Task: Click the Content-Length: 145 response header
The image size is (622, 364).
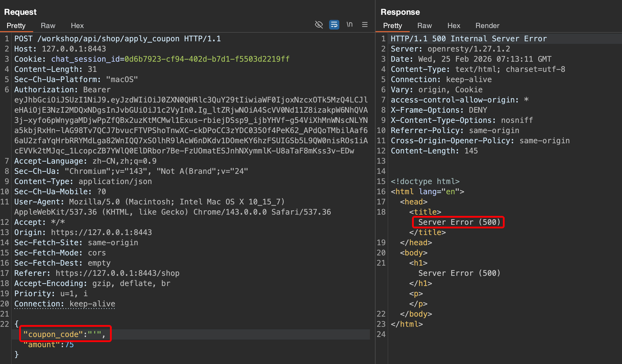Action: pos(434,151)
